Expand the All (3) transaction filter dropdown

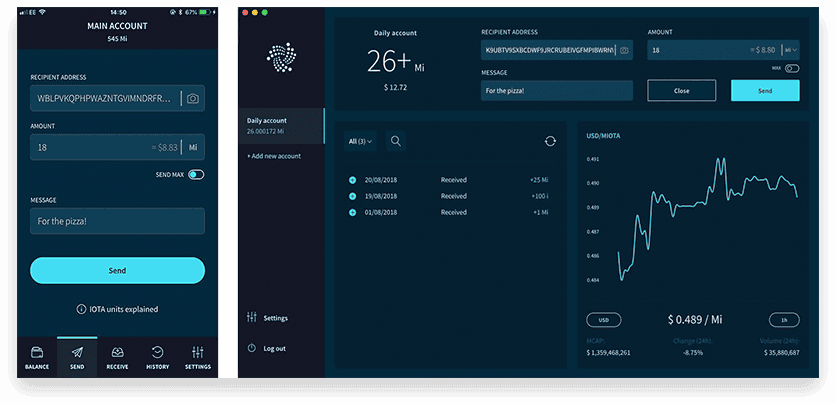(x=360, y=141)
